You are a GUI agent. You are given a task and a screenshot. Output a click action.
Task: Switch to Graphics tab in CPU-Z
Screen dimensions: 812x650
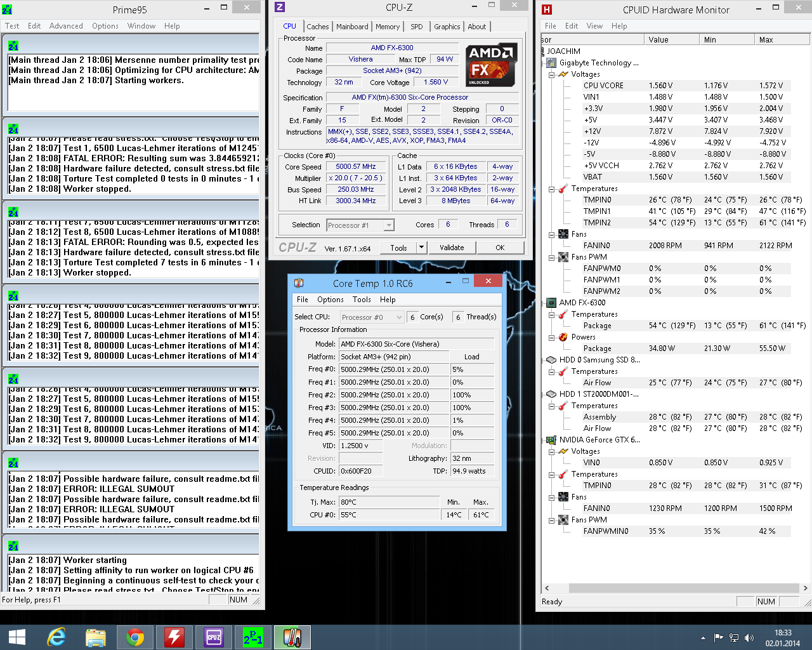point(447,27)
